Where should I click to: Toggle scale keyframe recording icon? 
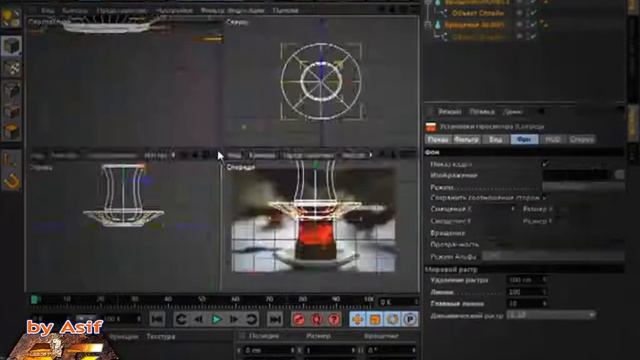375,319
